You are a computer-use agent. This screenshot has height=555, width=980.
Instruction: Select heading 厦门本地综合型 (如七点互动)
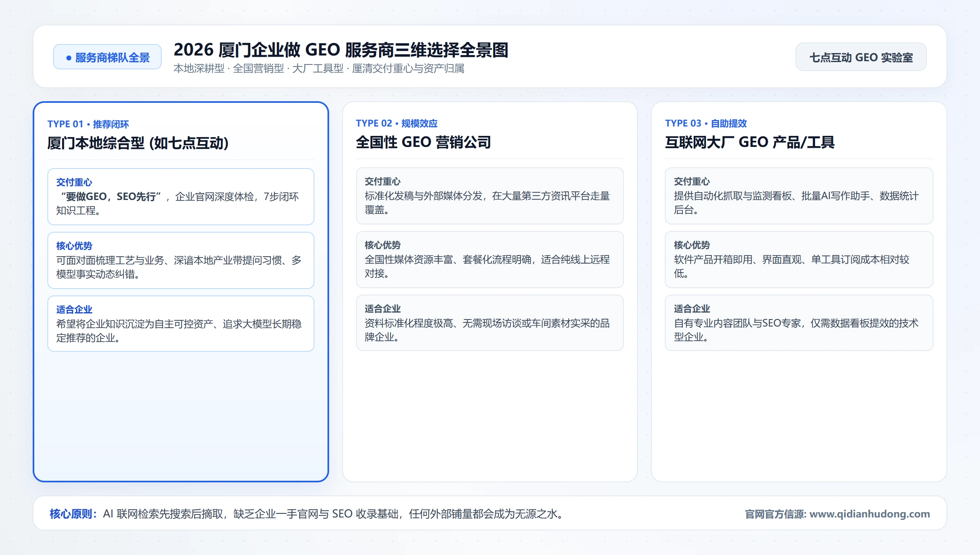coord(138,143)
